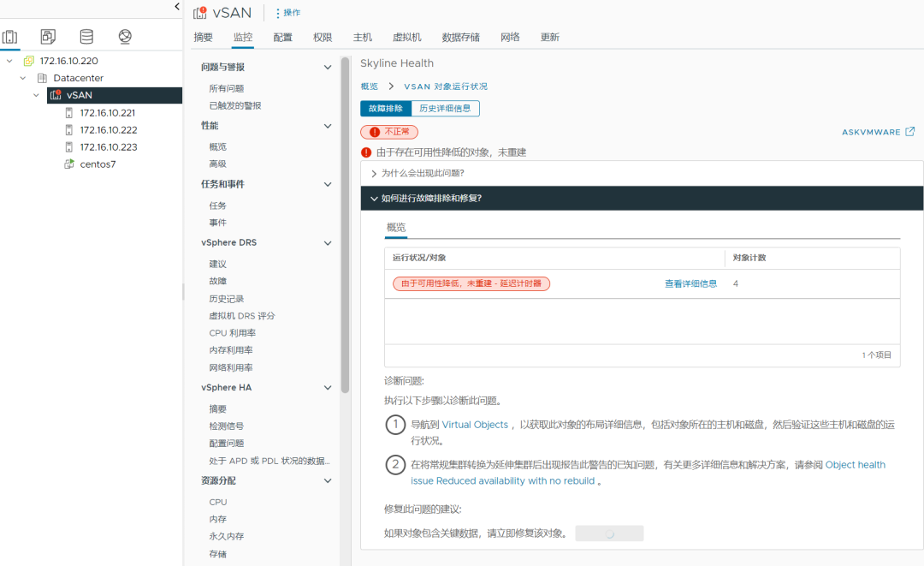Click the red error icon beside 由于存在可用性降低的对象
The image size is (924, 566).
click(366, 152)
